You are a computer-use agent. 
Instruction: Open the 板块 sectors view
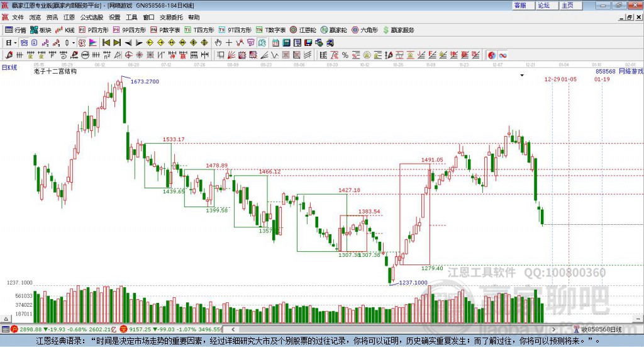[x=41, y=30]
